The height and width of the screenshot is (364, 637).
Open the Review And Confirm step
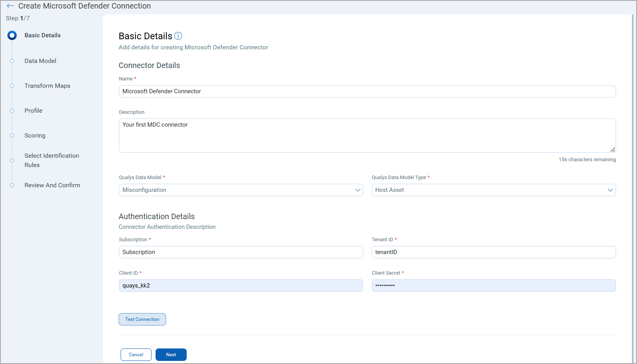click(52, 185)
